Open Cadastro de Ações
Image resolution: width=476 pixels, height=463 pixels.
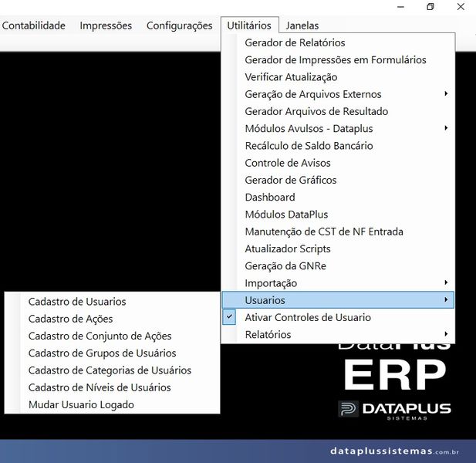[x=112, y=319]
